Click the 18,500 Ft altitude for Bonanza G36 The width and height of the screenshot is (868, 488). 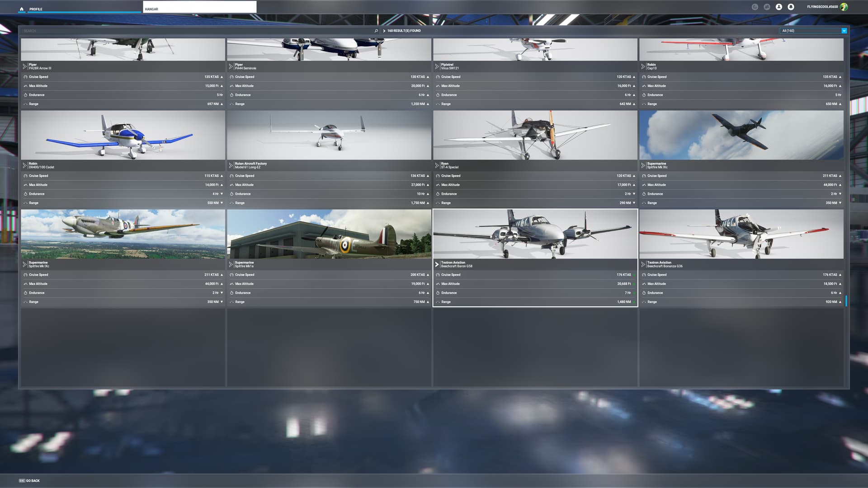click(830, 284)
